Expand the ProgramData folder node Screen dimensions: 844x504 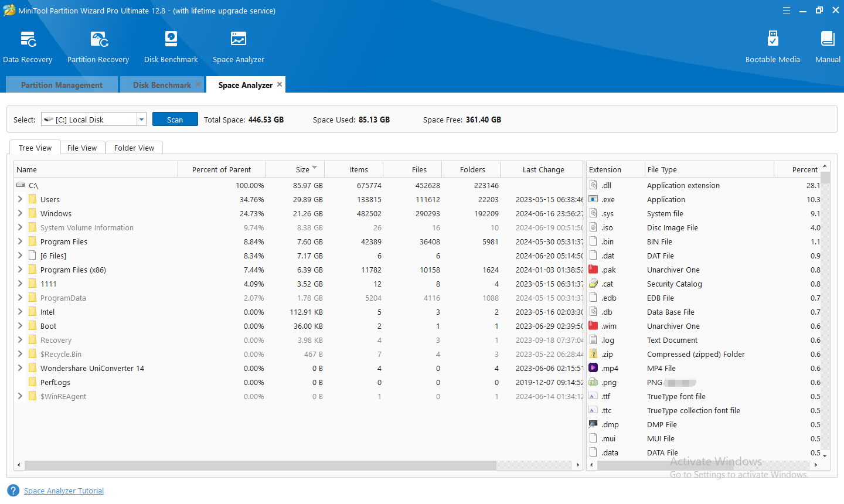click(x=20, y=298)
